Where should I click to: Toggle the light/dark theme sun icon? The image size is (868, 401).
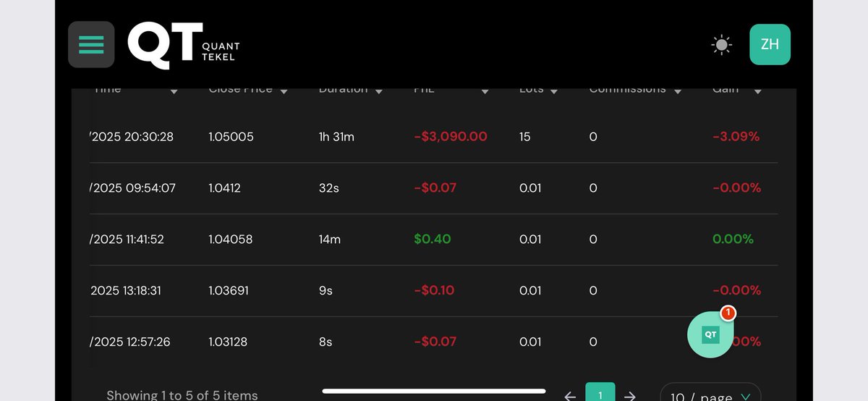tap(721, 45)
